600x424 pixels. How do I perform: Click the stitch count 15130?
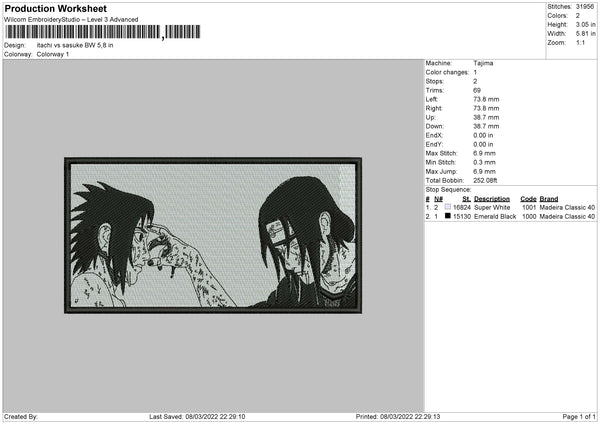pos(462,217)
